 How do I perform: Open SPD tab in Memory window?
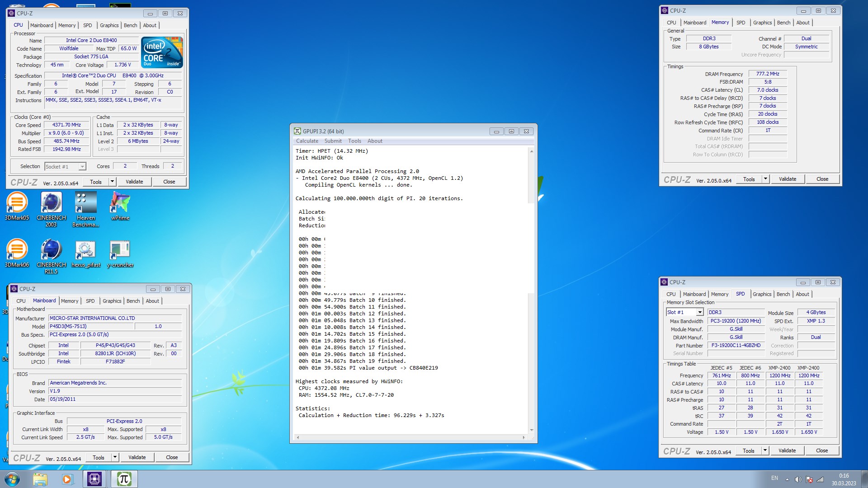(741, 23)
